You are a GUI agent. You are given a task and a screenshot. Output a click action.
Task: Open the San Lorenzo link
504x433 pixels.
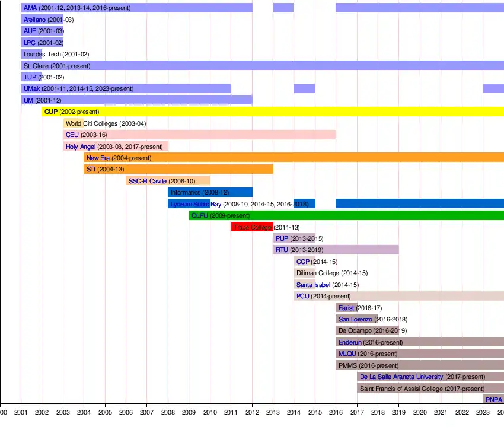click(355, 319)
